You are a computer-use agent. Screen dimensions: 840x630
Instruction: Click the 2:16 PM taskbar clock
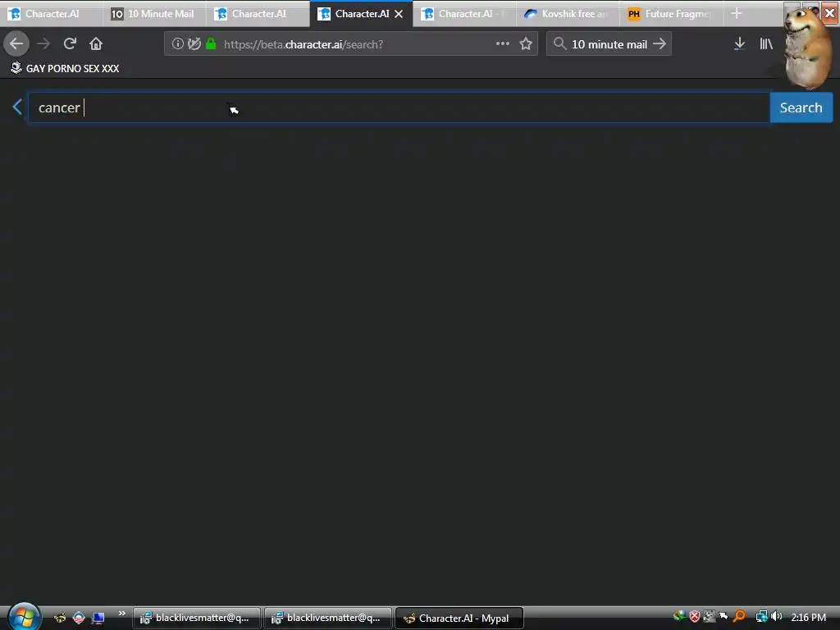pyautogui.click(x=808, y=617)
